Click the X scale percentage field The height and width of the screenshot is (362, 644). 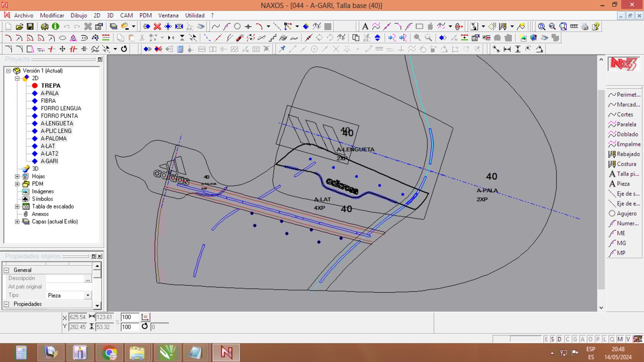pos(130,317)
